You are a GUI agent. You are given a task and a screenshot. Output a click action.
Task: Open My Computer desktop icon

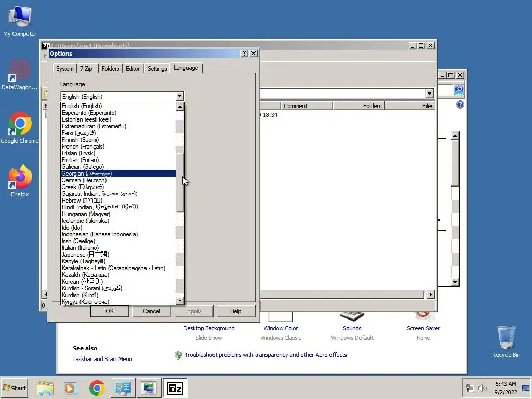click(20, 21)
